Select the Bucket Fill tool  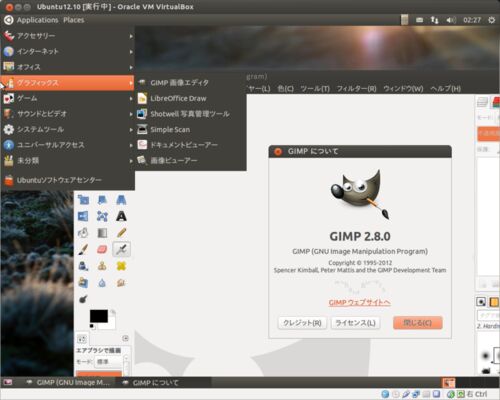point(83,233)
